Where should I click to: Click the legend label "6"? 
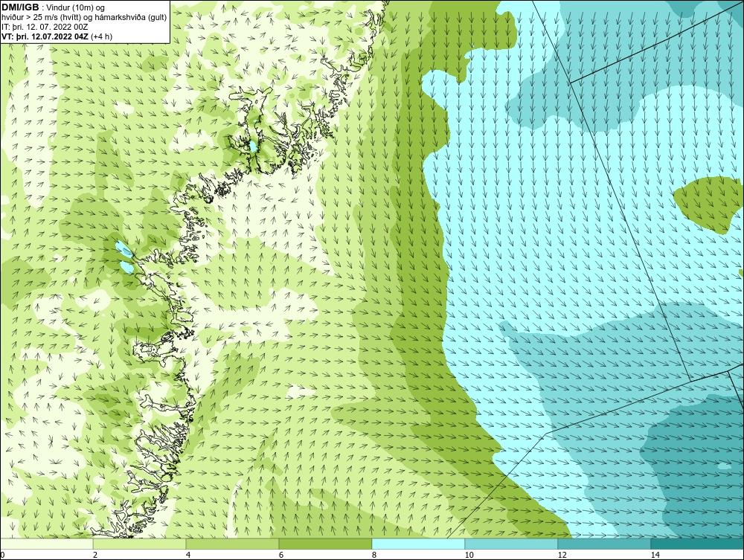click(x=281, y=555)
